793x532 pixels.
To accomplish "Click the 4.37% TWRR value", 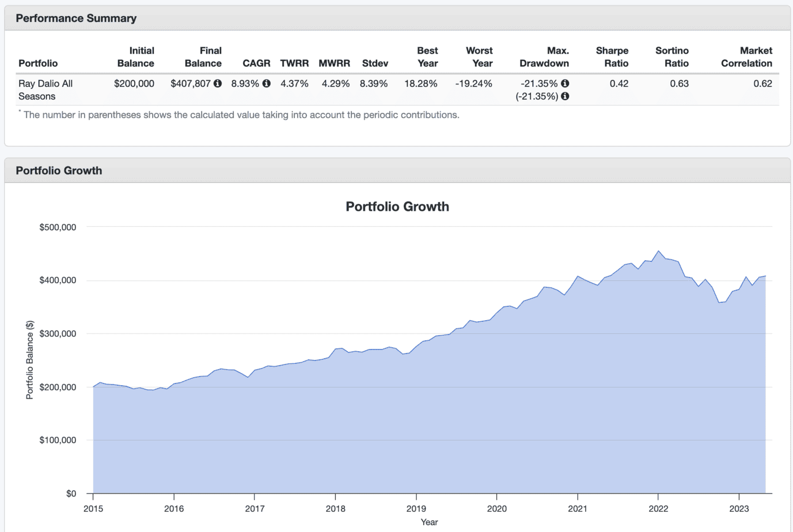I will coord(294,83).
